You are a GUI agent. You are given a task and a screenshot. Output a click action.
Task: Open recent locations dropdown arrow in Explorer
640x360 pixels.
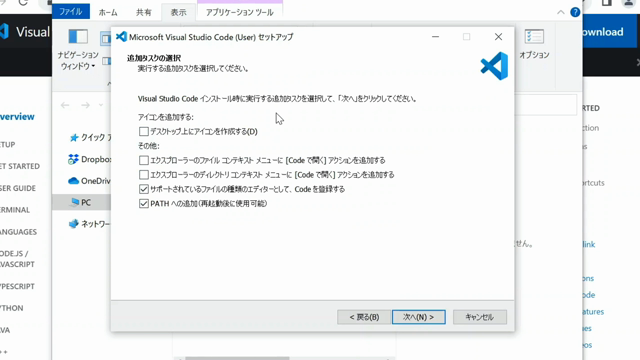tap(101, 105)
